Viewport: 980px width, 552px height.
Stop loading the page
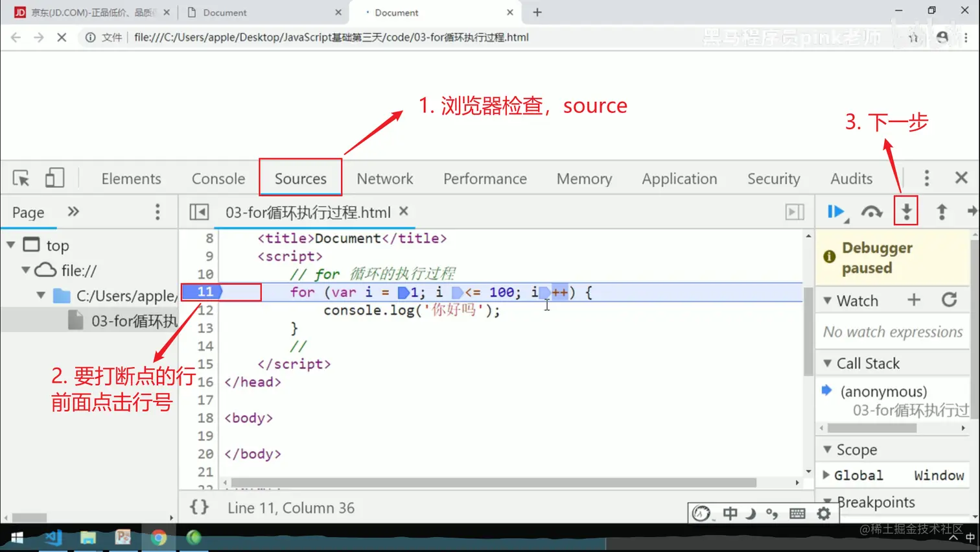coord(62,38)
